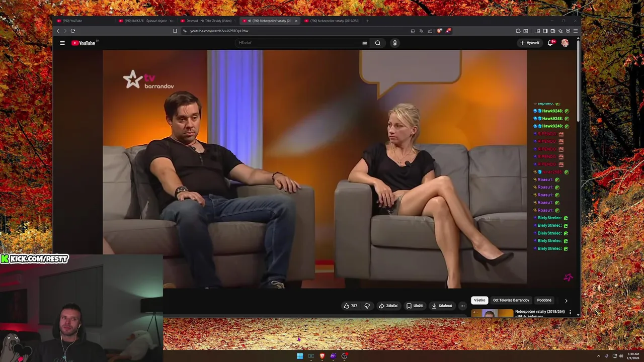Select the Od: Televize Barrandov chip
The height and width of the screenshot is (362, 644).
[x=511, y=300]
